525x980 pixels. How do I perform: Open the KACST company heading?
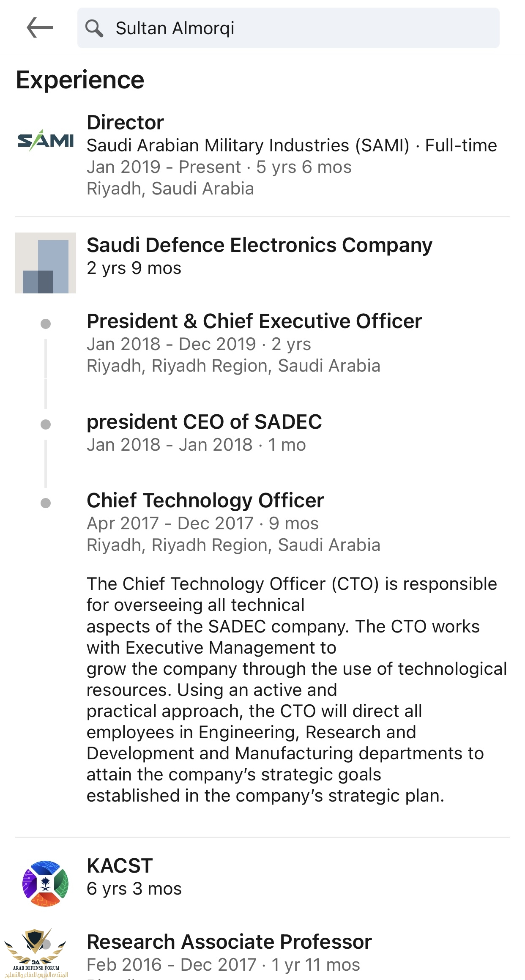[x=120, y=865]
